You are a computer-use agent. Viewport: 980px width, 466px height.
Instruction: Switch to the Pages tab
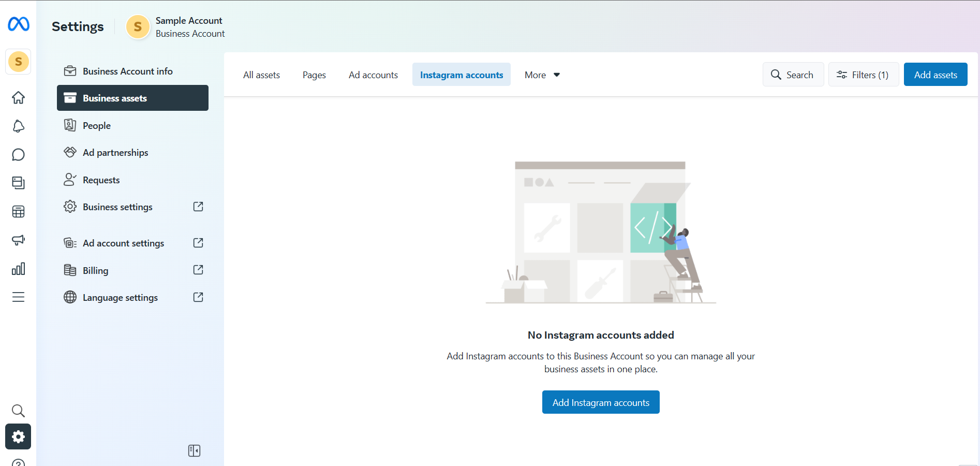(x=314, y=75)
